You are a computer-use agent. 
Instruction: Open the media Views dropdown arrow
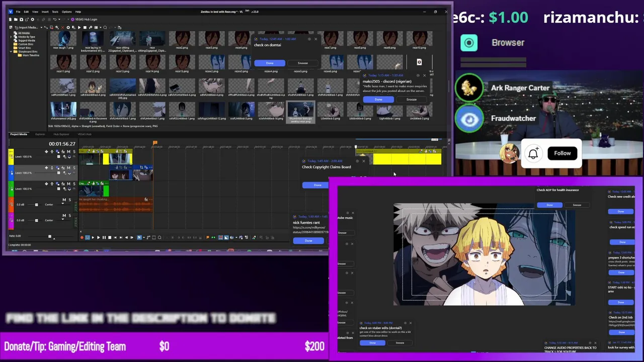click(100, 27)
